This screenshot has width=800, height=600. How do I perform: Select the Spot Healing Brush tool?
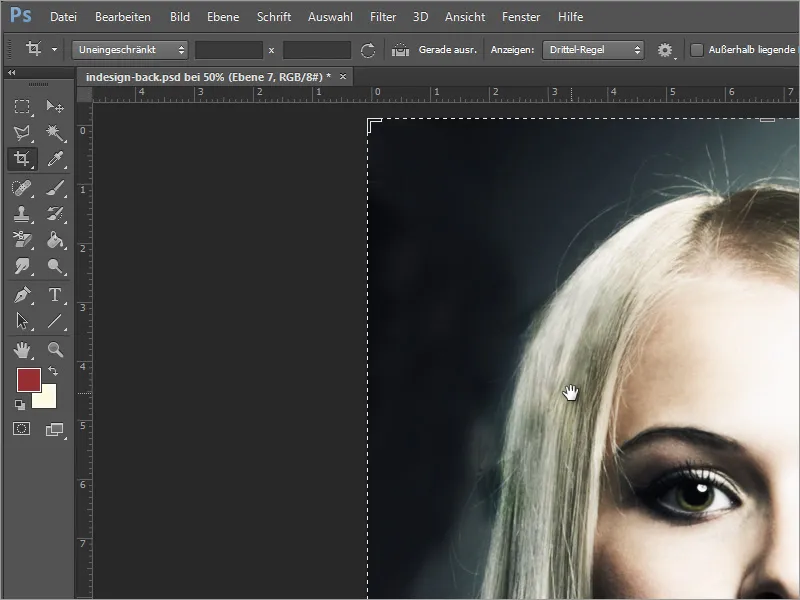point(21,188)
